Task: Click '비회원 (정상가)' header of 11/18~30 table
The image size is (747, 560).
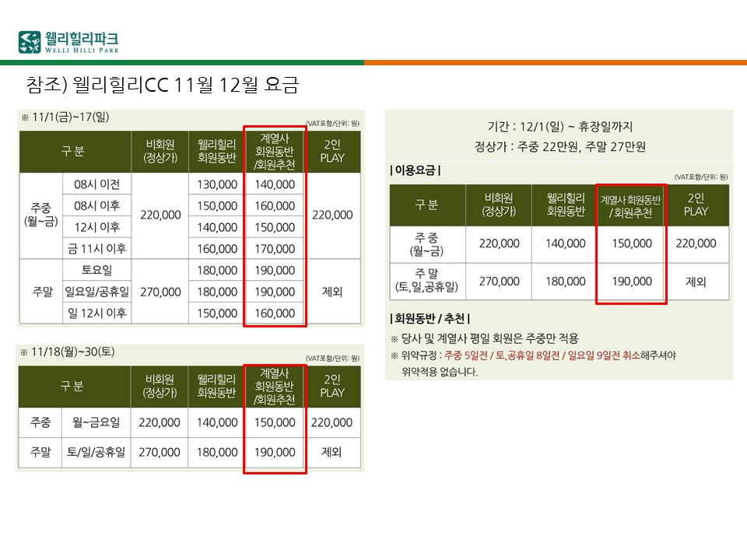Action: point(160,387)
